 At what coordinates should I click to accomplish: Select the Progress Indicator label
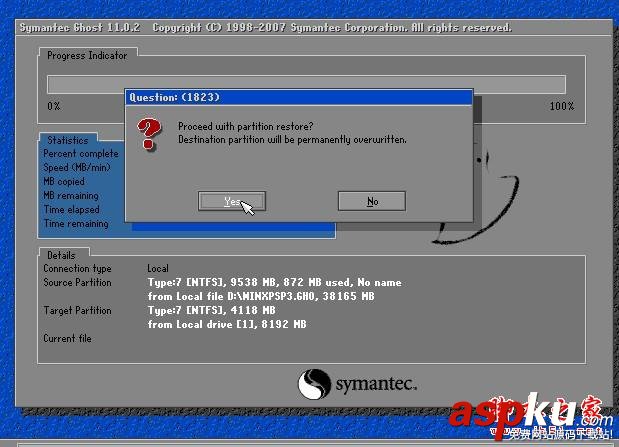tap(87, 56)
